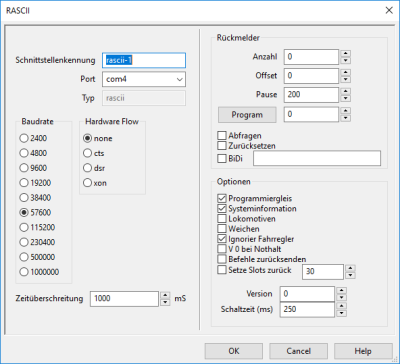Toggle the BiDi checkbox
Screen dimensions: 400x364
222,159
